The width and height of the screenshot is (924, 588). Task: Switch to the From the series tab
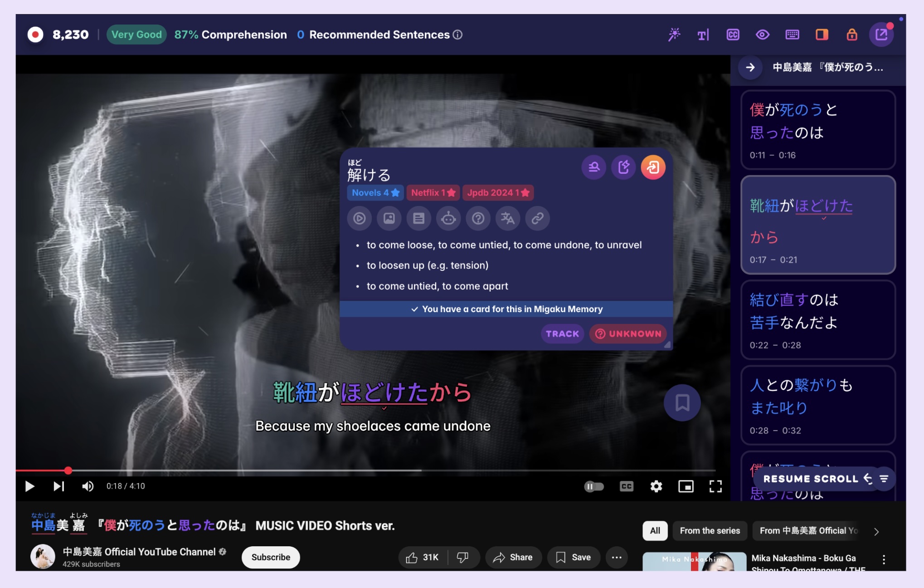[x=710, y=530]
